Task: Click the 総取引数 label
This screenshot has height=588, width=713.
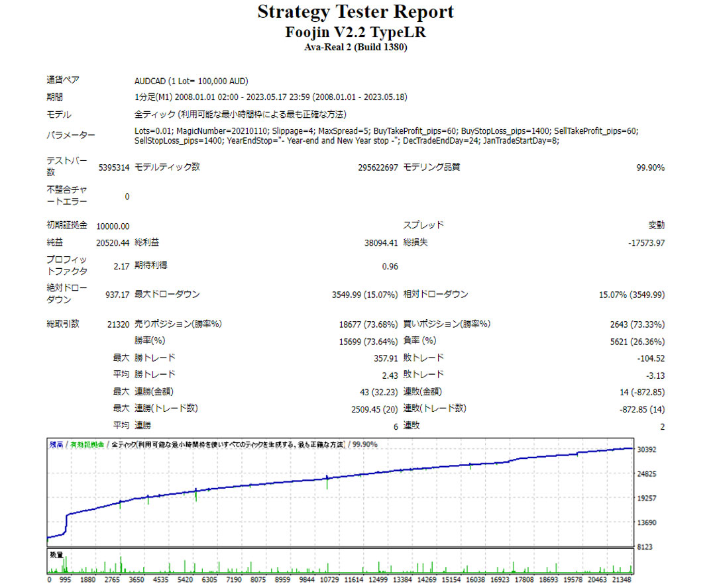Action: click(x=63, y=324)
